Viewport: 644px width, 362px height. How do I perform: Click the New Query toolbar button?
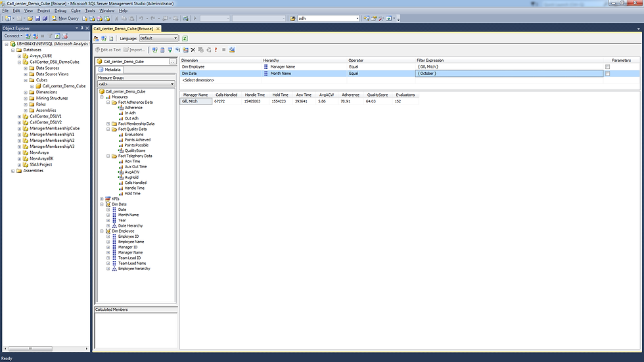point(65,18)
